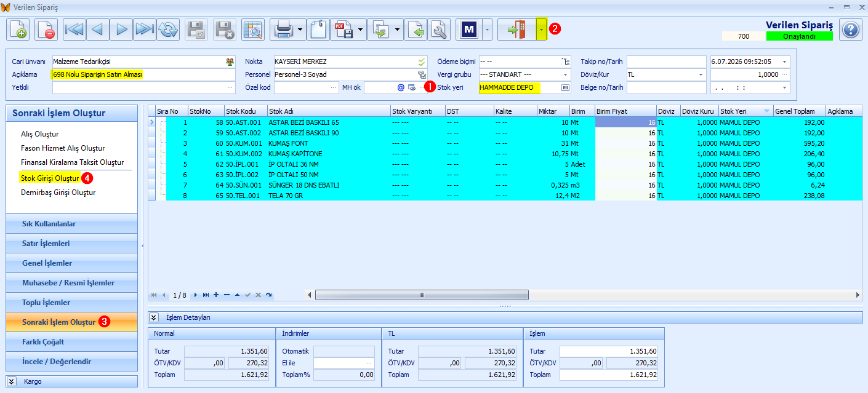Choose Alış Oluştur
Screen dimensions: 868x393
point(40,134)
